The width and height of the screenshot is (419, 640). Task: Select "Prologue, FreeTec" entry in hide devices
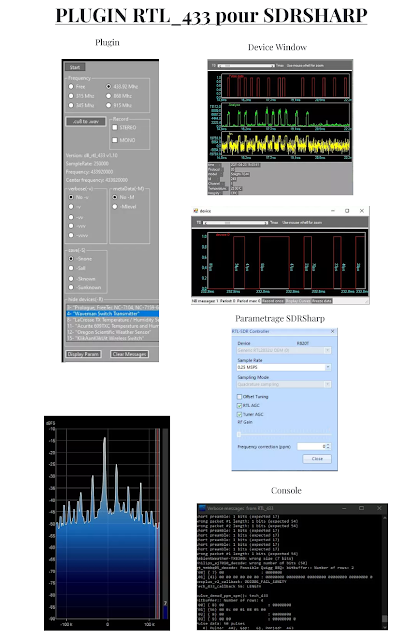(112, 307)
